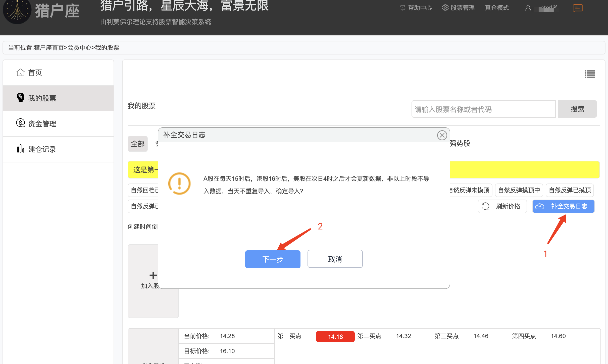Click the stock name search field
This screenshot has width=608, height=364.
(483, 109)
